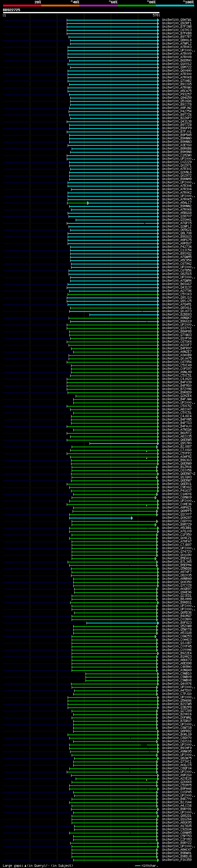Choose hit UniRef100_A8GK95
Image resolution: width=197 pixels, height=868 pixels.
pos(177,823)
